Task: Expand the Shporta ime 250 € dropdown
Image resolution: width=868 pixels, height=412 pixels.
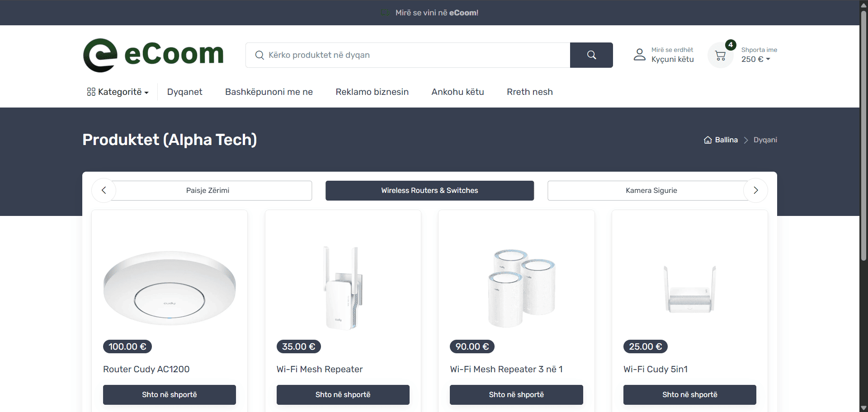Action: (756, 59)
